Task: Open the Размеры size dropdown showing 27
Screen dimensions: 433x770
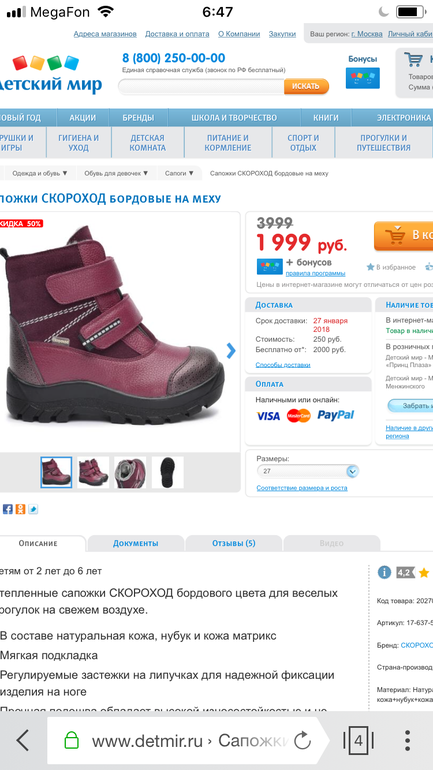Action: coord(308,471)
